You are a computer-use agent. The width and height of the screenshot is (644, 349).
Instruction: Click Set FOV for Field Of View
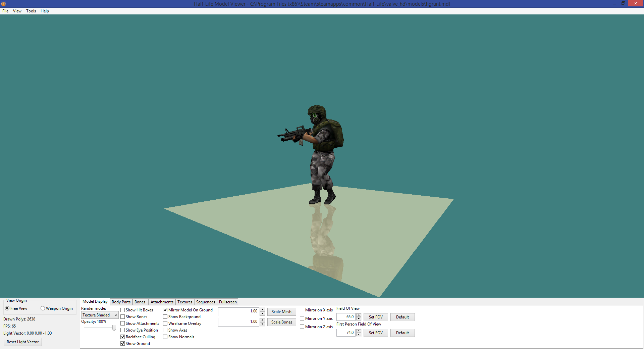pos(376,317)
